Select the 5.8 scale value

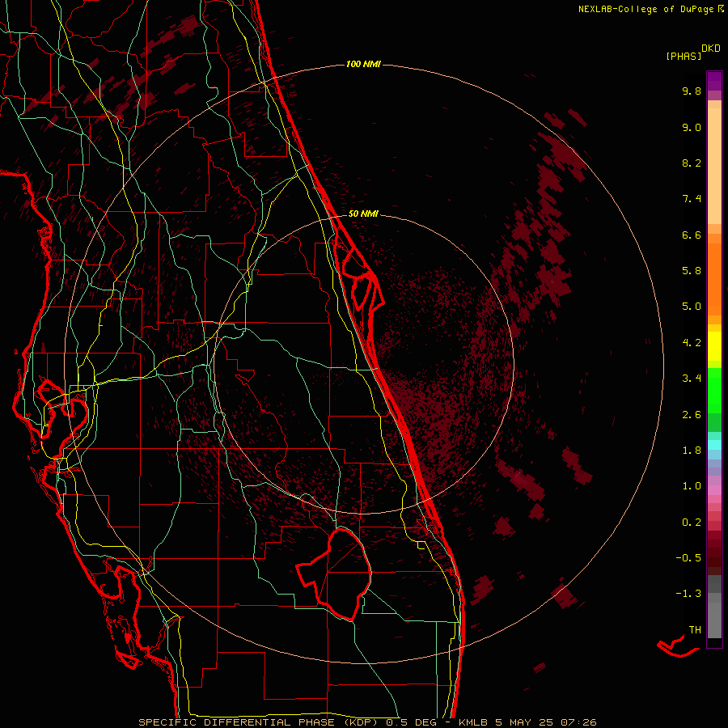pos(692,271)
